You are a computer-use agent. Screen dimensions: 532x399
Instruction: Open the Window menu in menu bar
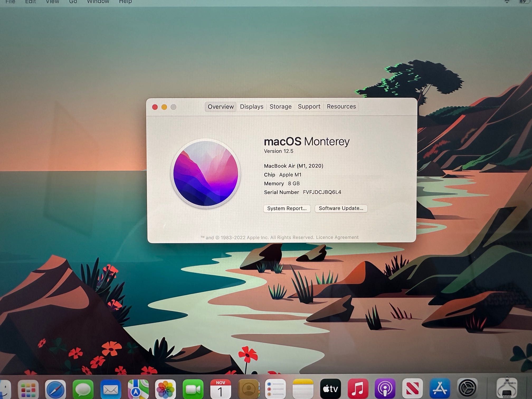[98, 2]
